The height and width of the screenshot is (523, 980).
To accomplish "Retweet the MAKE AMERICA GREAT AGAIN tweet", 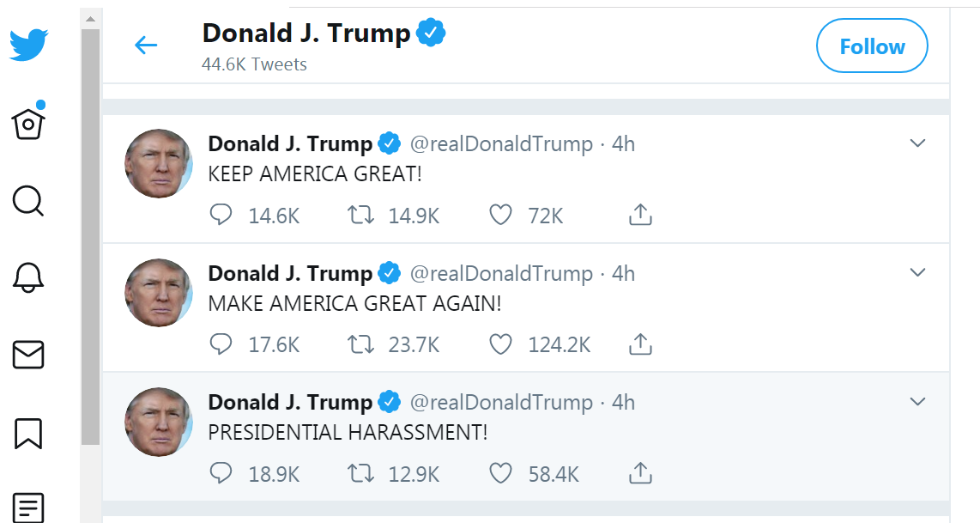I will coord(360,344).
